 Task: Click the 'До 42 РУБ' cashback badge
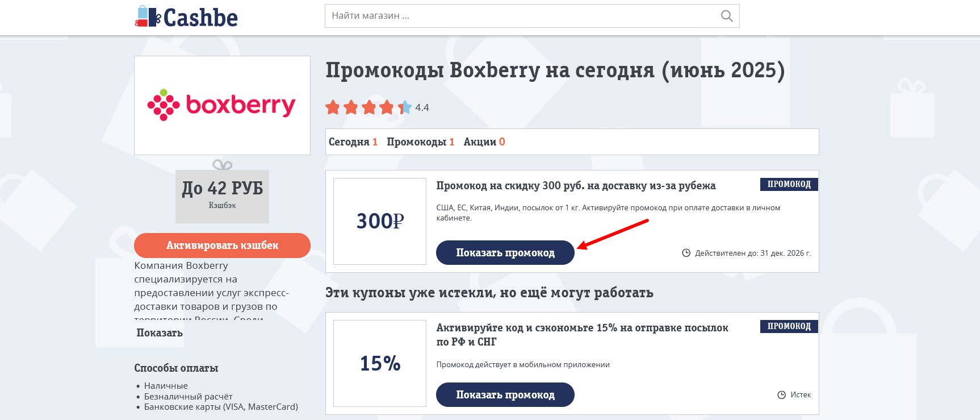pos(222,196)
